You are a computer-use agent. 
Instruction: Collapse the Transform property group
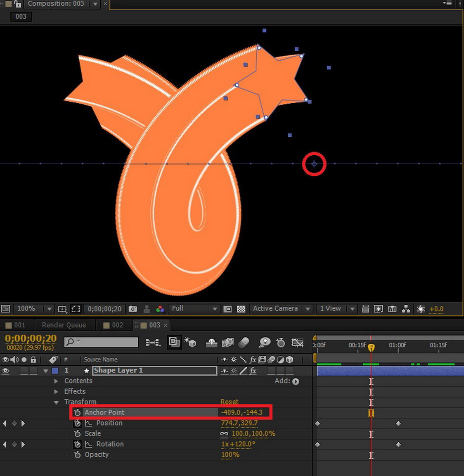point(56,402)
